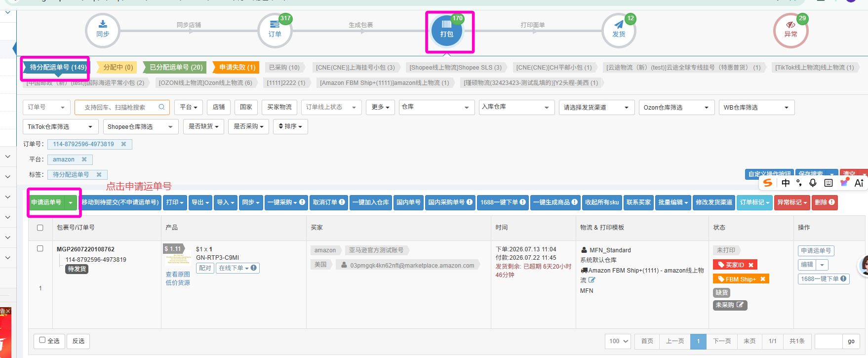The width and height of the screenshot is (868, 358).
Task: Select the Shopee SLS (3) logistics tab
Action: 455,67
